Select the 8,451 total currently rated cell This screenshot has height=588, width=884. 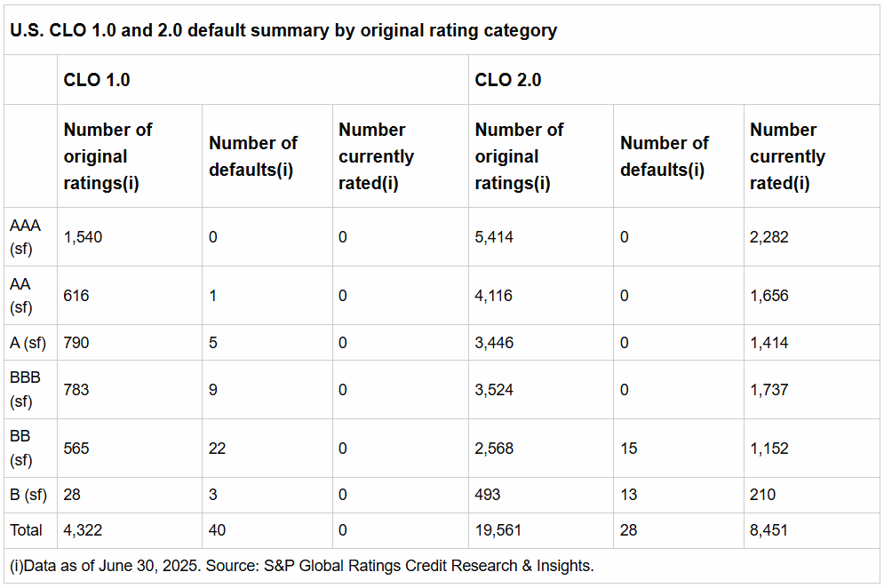[769, 530]
